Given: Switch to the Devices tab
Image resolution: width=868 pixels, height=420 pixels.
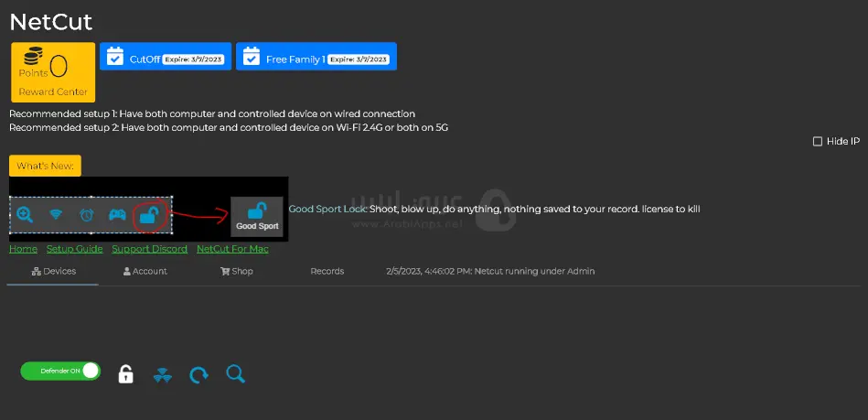Looking at the screenshot, I should pos(54,272).
